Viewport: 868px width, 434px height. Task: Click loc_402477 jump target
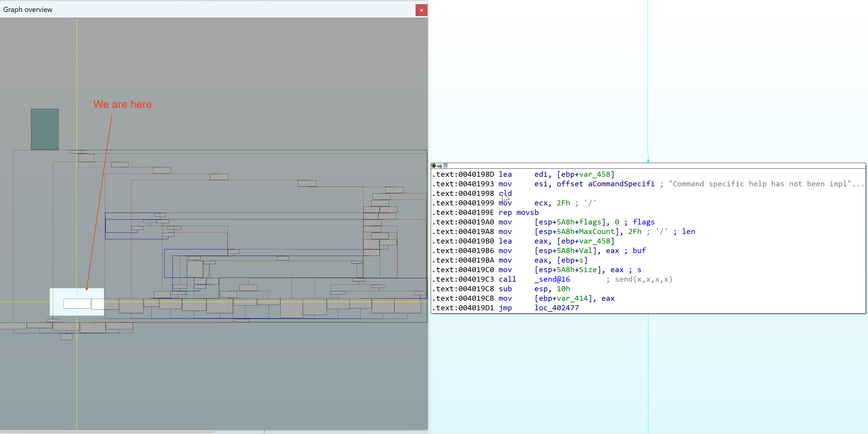(x=556, y=308)
